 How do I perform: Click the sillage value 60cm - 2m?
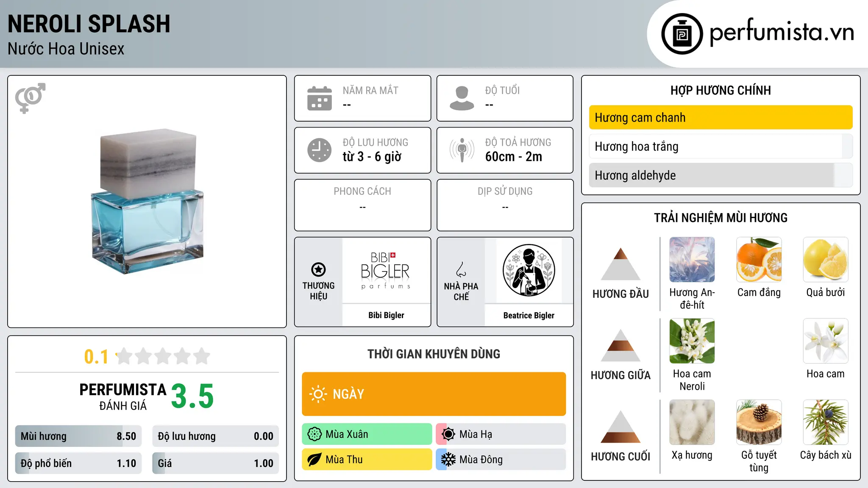coord(514,157)
